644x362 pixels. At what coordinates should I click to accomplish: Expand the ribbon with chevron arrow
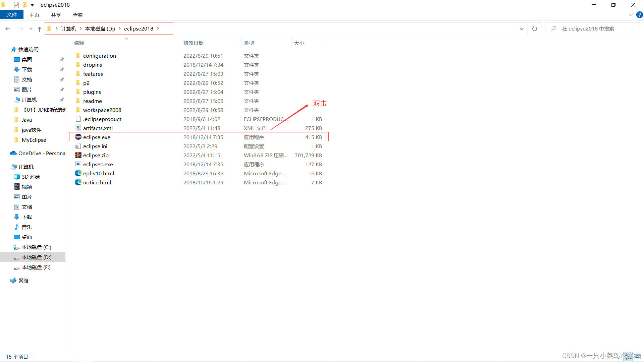[x=631, y=15]
